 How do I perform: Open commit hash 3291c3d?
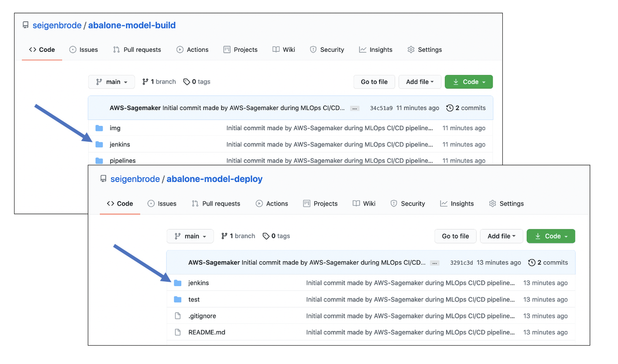pyautogui.click(x=461, y=262)
